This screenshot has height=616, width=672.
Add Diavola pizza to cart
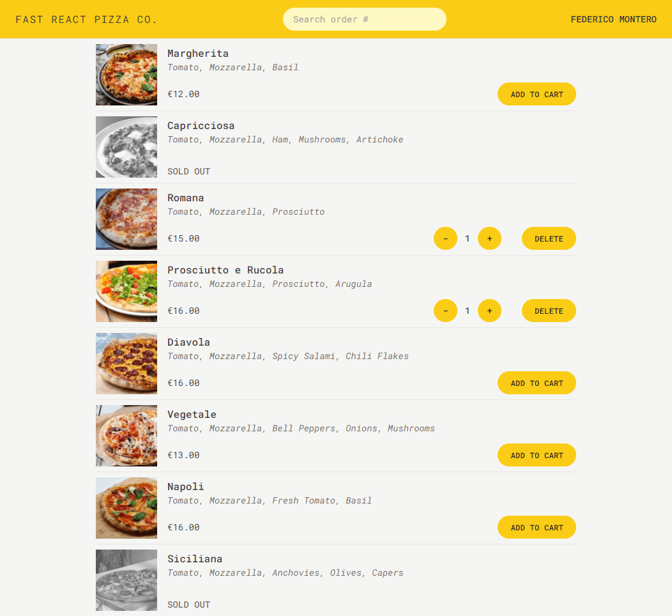pos(537,383)
